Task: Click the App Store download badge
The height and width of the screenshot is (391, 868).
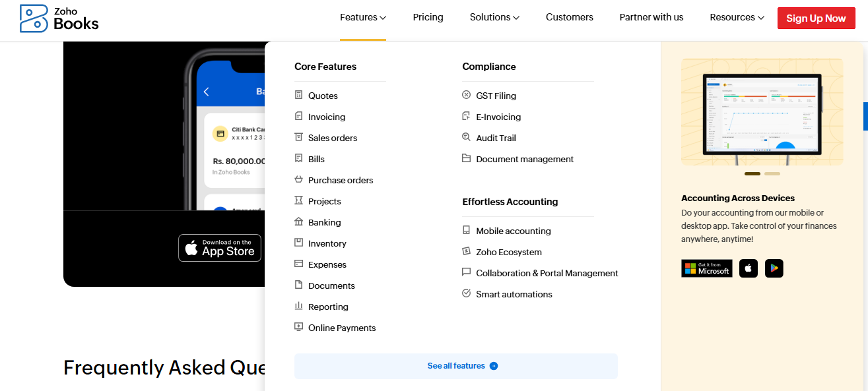Action: click(x=219, y=247)
